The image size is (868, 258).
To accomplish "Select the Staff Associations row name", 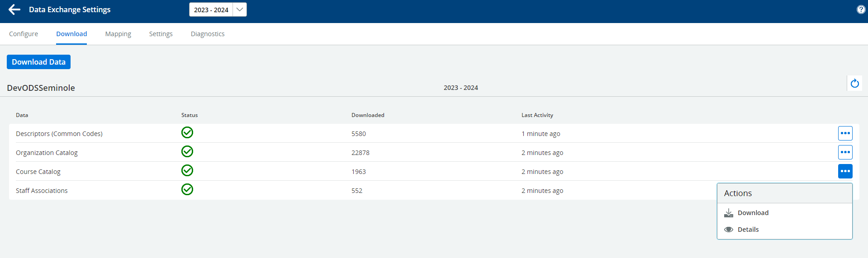I will click(42, 191).
